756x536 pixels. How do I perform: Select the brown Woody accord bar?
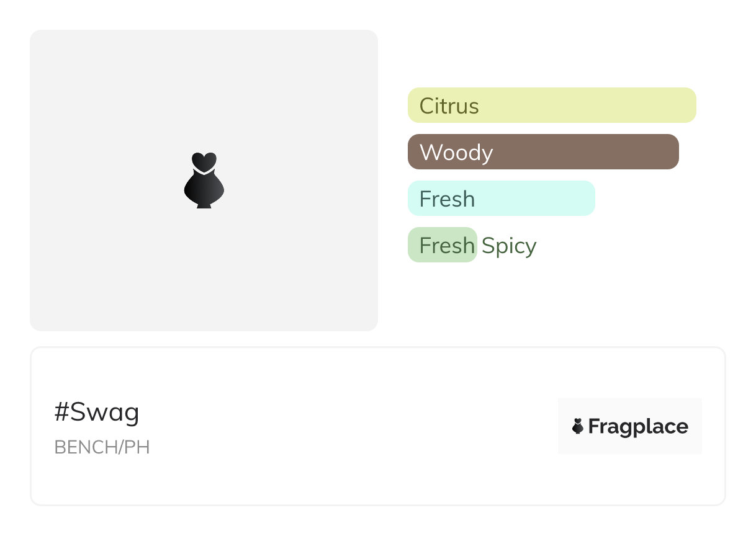(x=543, y=152)
